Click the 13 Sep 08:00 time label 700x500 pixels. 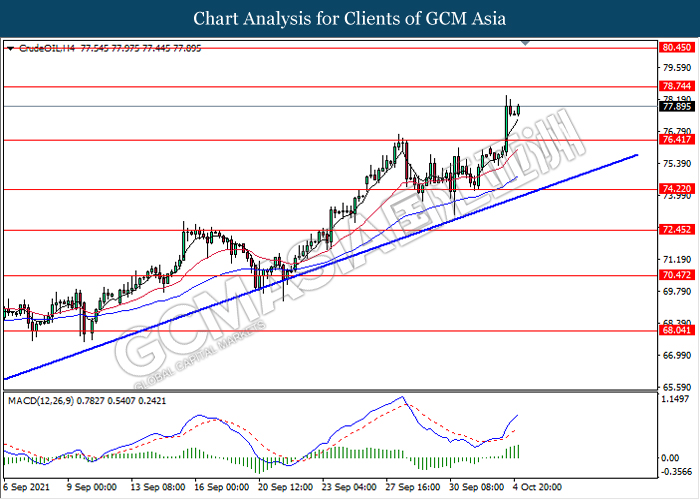158,487
